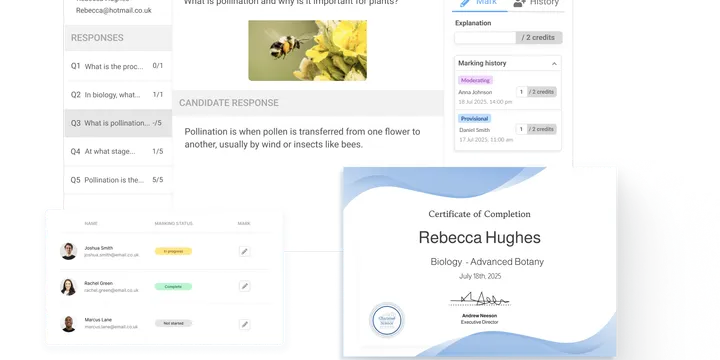The width and height of the screenshot is (720, 360).
Task: Select response Q1 What is the proc...
Action: 118,66
